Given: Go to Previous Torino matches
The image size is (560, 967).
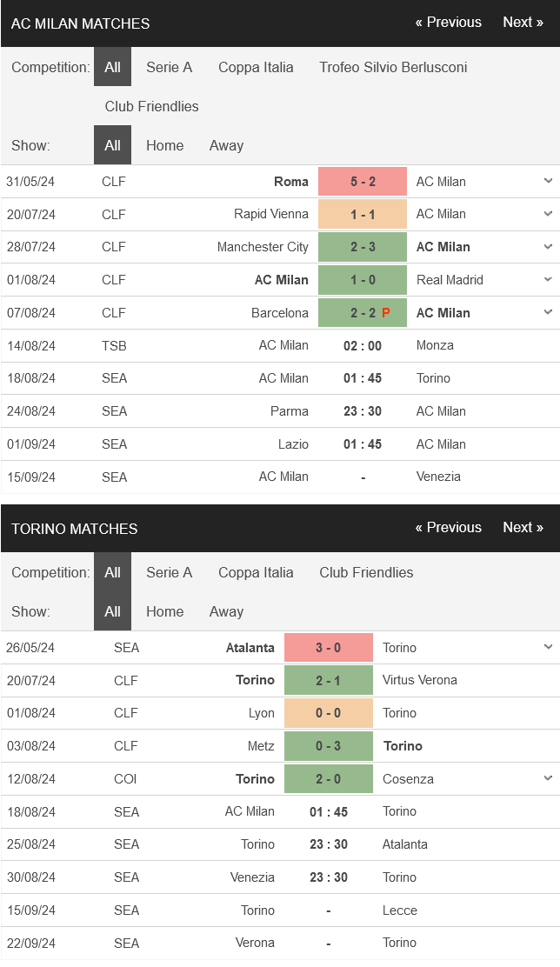Looking at the screenshot, I should coord(449,527).
